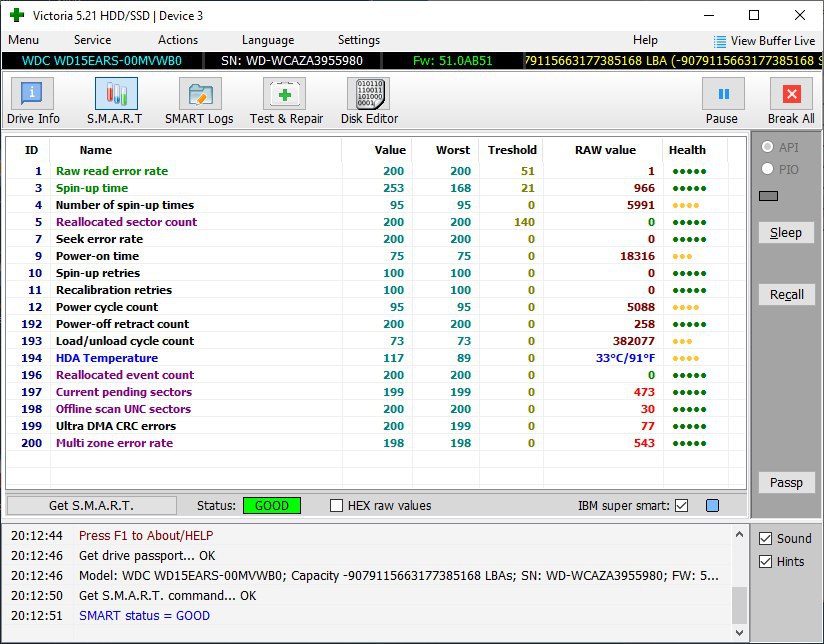This screenshot has height=644, width=824.
Task: Open the Settings menu
Action: tap(358, 40)
